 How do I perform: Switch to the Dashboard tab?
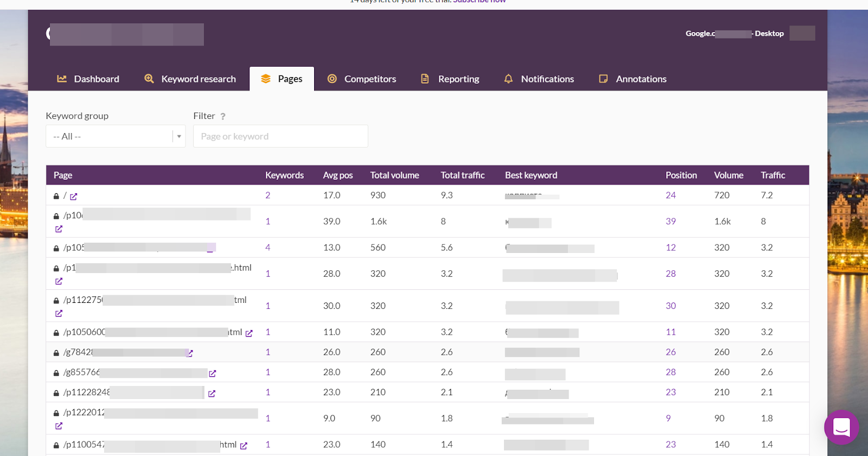click(x=88, y=79)
